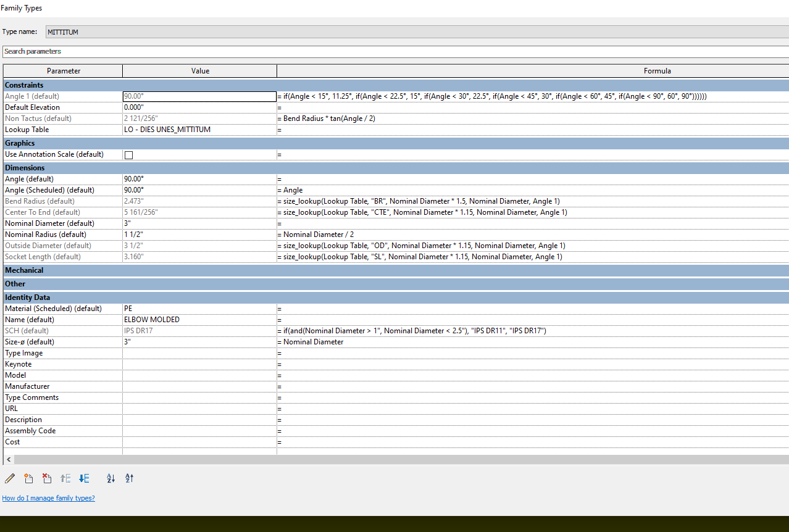Click the Delete parameter icon
Screen dimensions: 789x532
pos(47,478)
